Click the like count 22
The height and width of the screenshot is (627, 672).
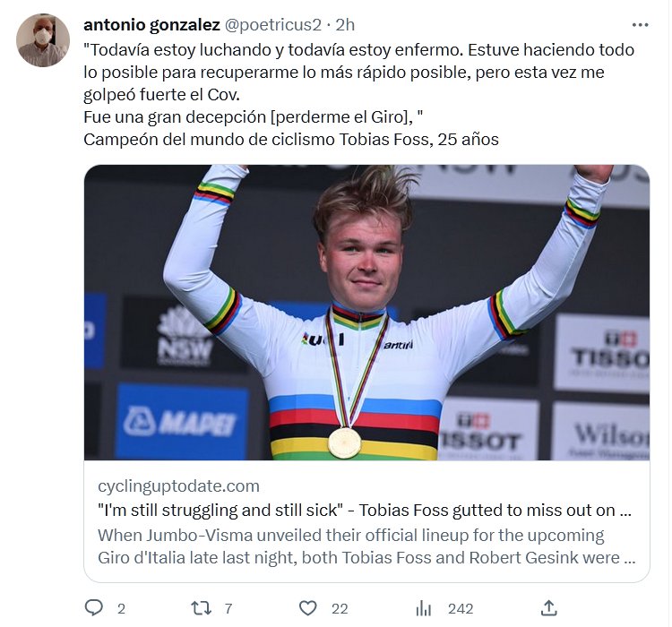(340, 608)
